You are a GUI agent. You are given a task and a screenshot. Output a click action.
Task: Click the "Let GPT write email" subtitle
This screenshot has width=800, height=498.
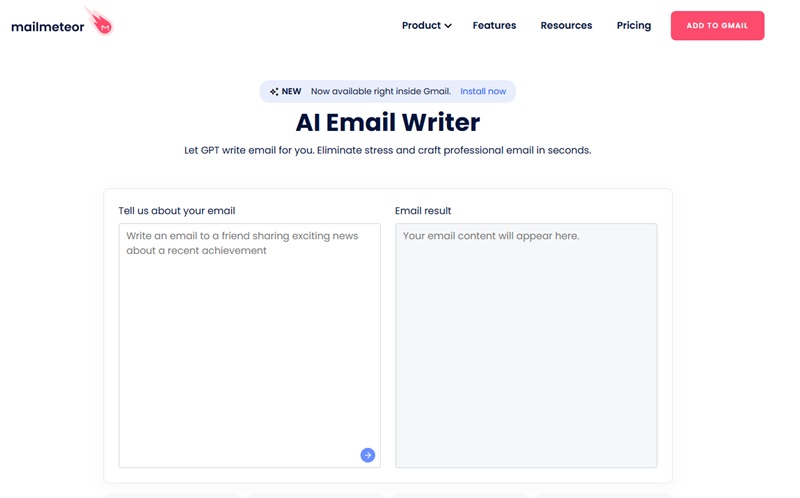pyautogui.click(x=388, y=151)
